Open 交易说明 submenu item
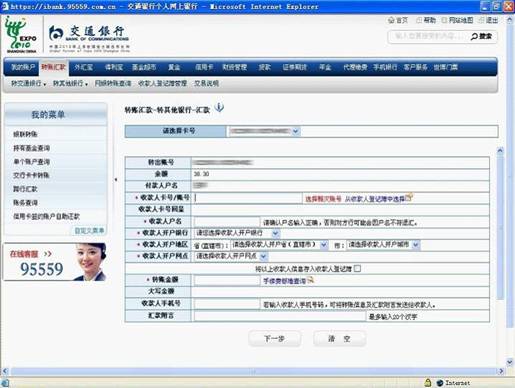Image resolution: width=515 pixels, height=388 pixels. pyautogui.click(x=206, y=83)
